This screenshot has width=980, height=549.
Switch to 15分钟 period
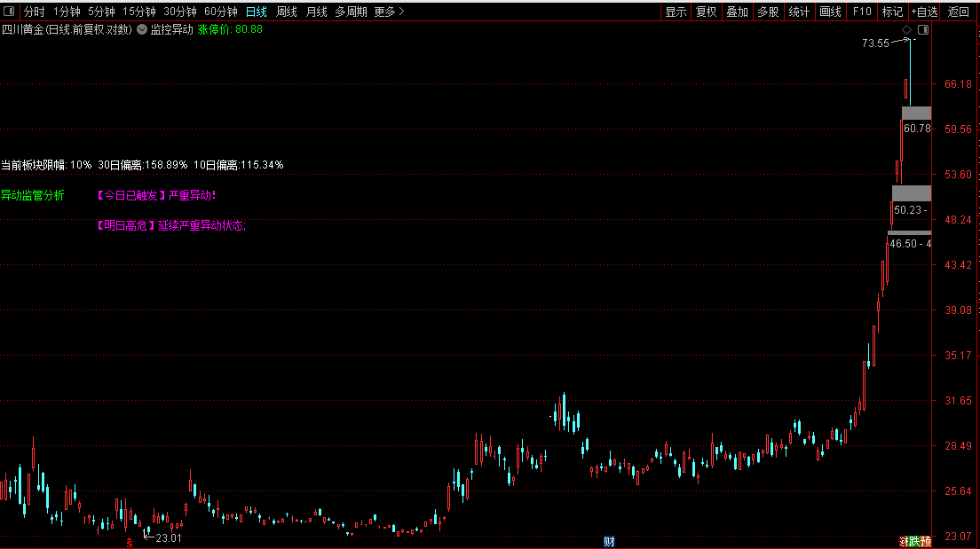(x=138, y=12)
